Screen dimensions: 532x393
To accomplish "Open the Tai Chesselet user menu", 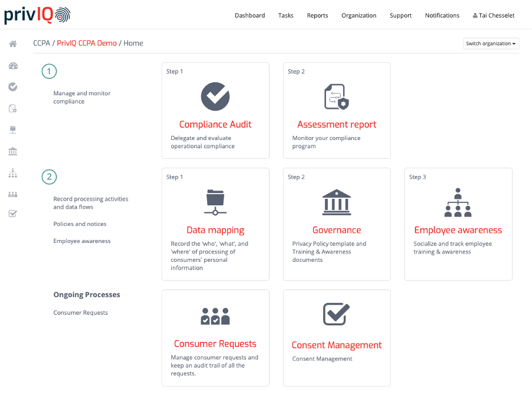I will click(x=494, y=16).
